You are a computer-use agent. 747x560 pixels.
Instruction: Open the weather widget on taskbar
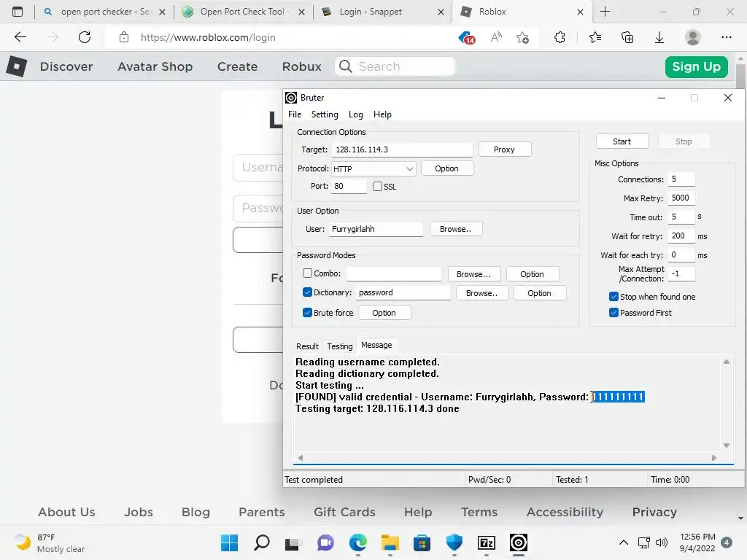[50, 542]
